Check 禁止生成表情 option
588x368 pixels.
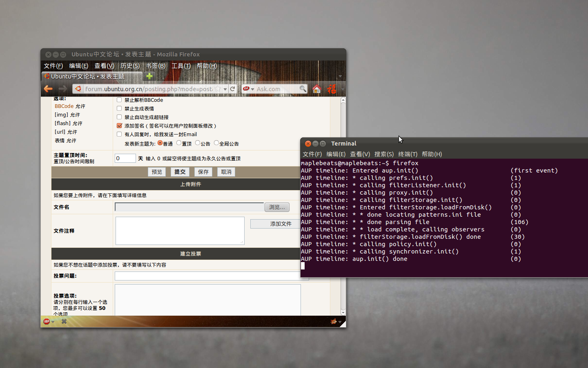[119, 108]
